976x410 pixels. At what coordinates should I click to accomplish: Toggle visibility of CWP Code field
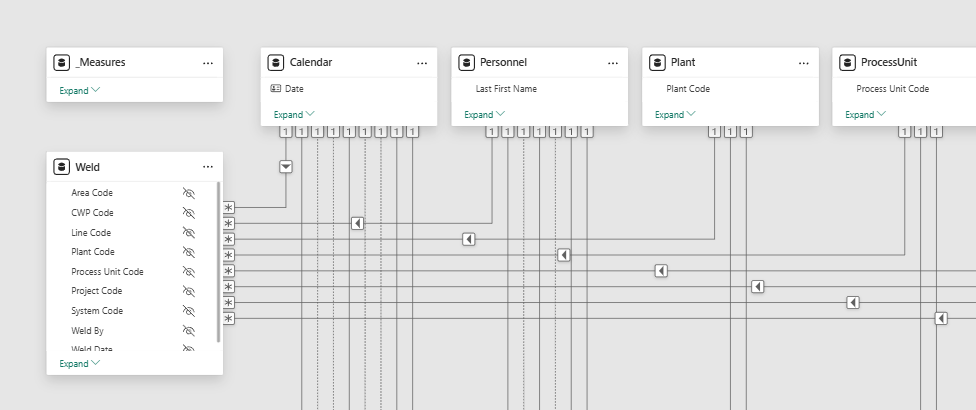[189, 213]
